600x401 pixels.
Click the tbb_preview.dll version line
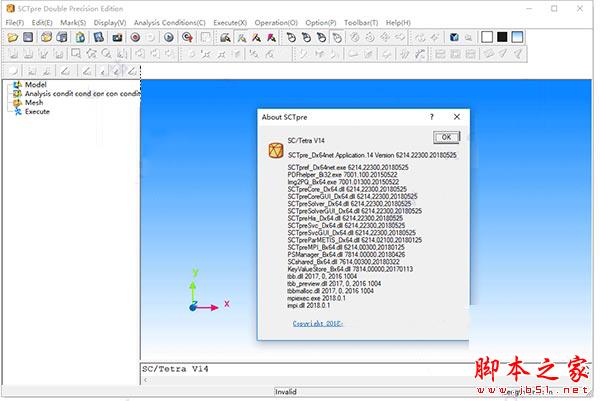tap(334, 284)
